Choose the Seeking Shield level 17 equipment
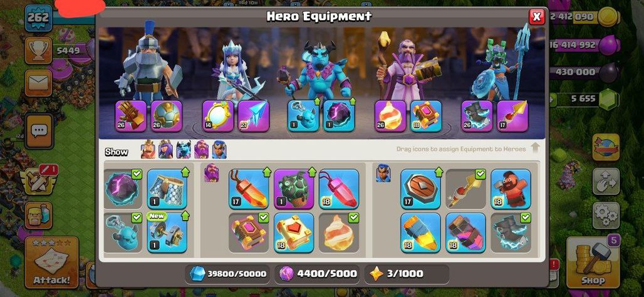The height and width of the screenshot is (297, 644). click(420, 189)
